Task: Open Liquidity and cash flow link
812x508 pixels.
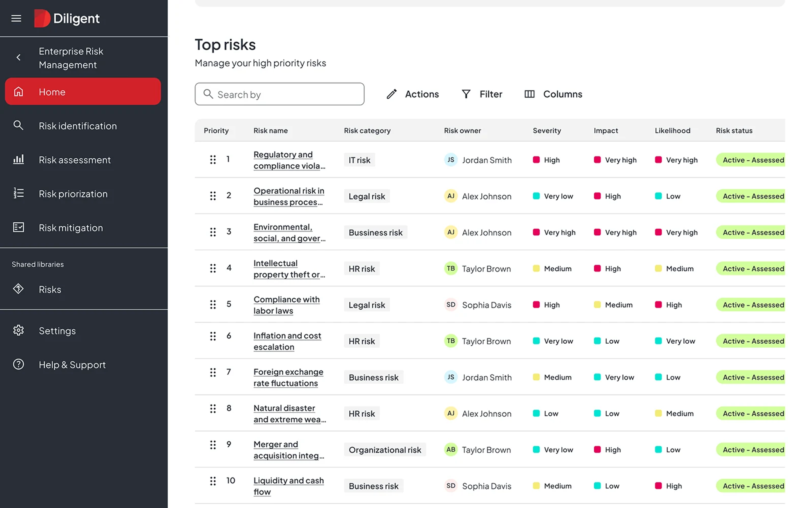Action: coord(289,486)
